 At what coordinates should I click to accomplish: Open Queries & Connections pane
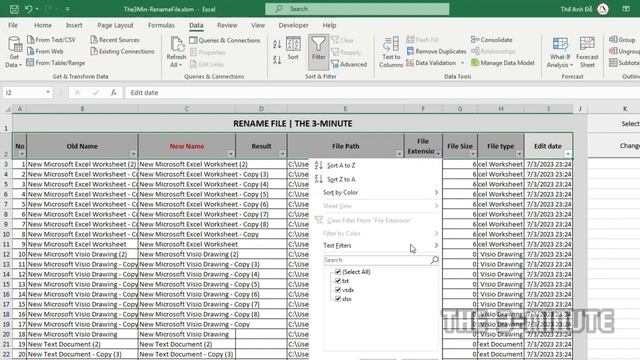coord(225,40)
